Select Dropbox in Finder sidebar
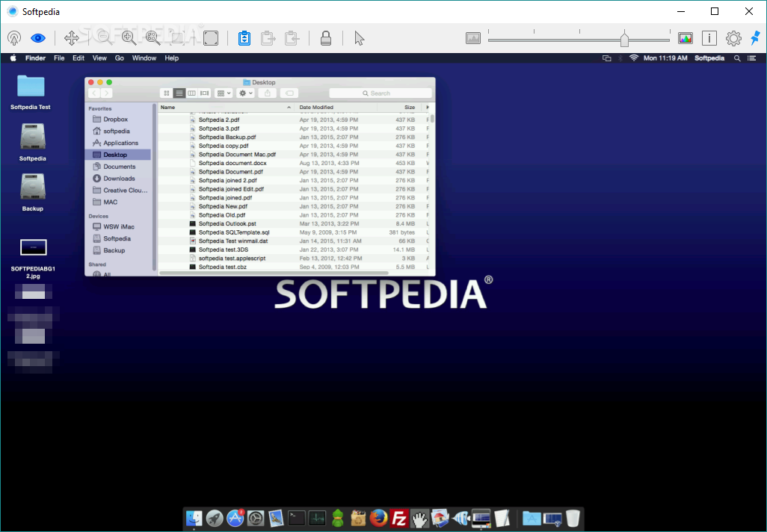Viewport: 767px width, 532px height. point(115,120)
